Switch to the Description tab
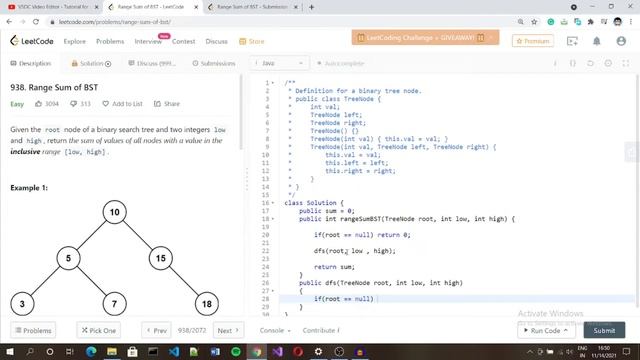The width and height of the screenshot is (640, 360). (x=31, y=63)
